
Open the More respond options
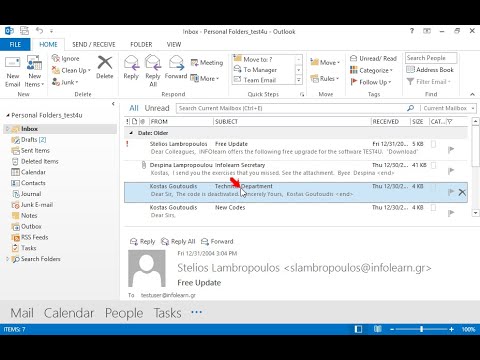(x=205, y=79)
